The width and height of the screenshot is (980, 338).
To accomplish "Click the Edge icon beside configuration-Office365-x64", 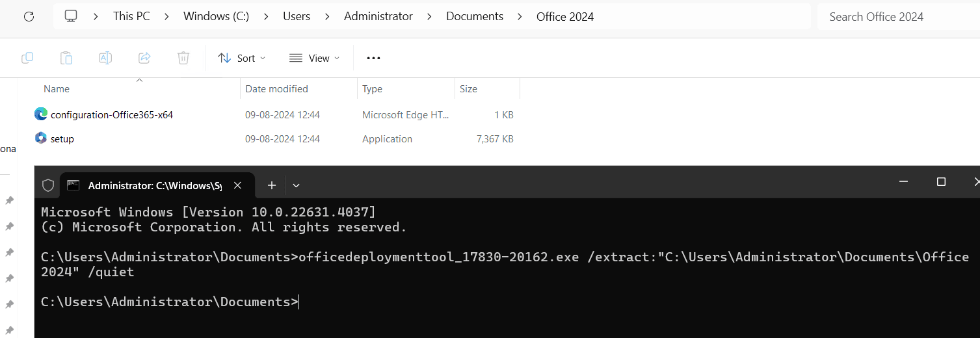I will [x=41, y=114].
